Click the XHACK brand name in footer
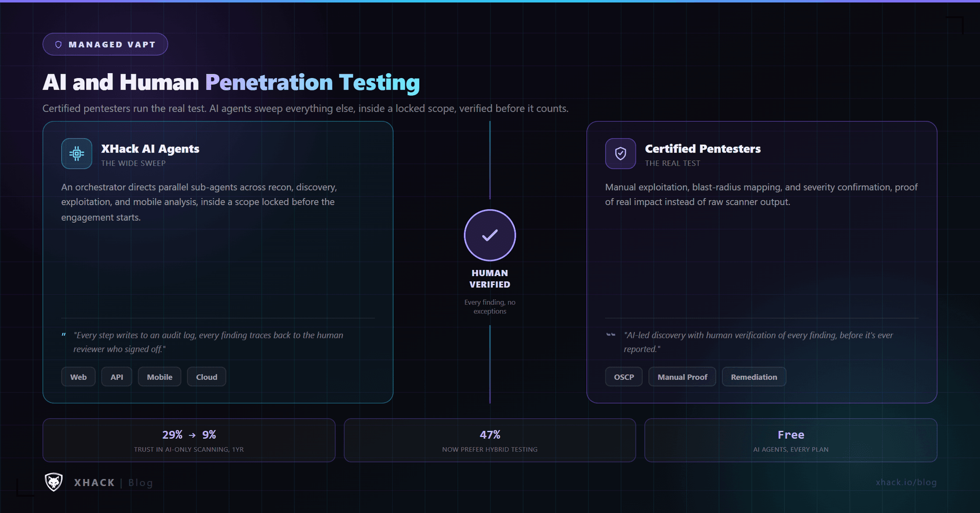Viewport: 980px width, 513px height. (94, 482)
